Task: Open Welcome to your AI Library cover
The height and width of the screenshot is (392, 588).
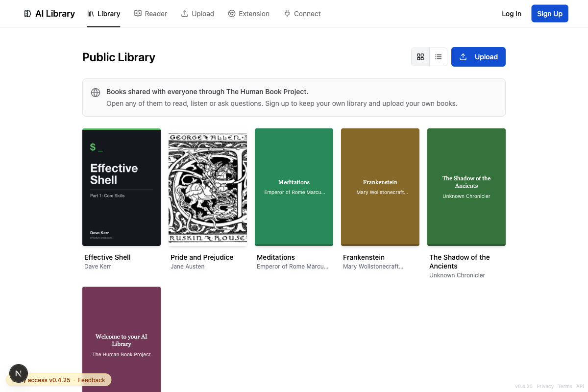Action: pos(122,339)
